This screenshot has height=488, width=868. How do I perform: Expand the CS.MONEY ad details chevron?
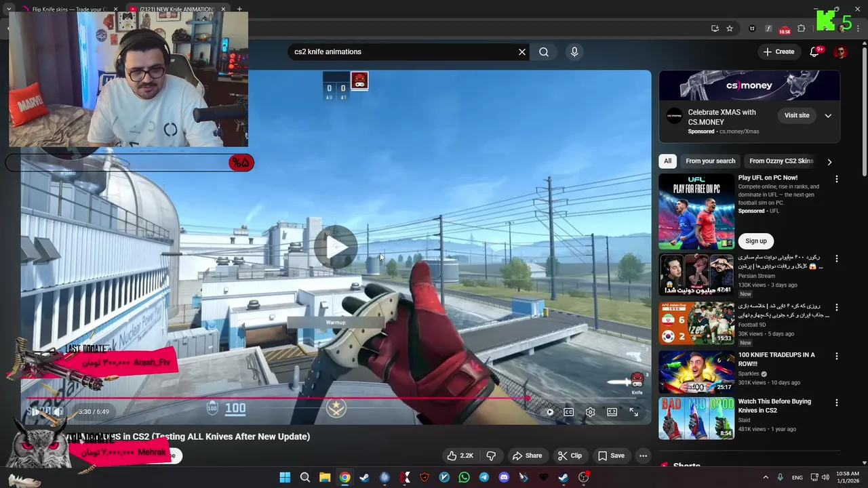point(828,116)
